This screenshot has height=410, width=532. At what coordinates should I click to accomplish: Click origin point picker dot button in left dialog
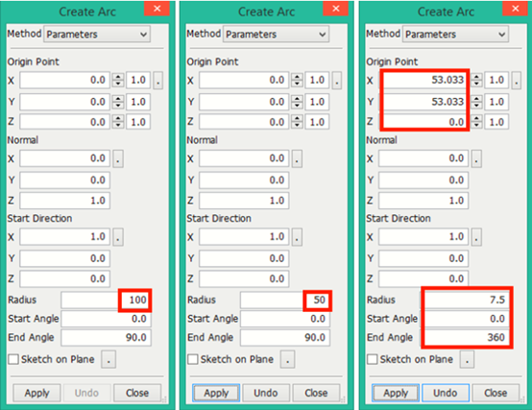pyautogui.click(x=157, y=81)
